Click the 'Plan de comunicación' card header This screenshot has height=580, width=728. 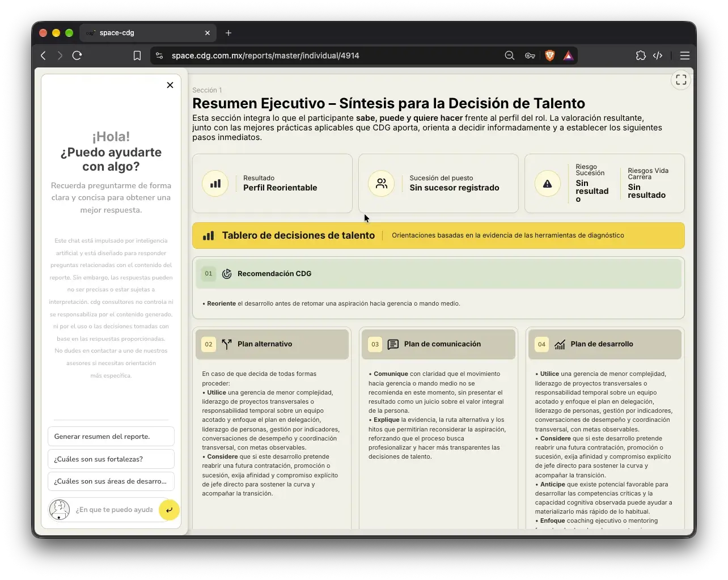[438, 344]
